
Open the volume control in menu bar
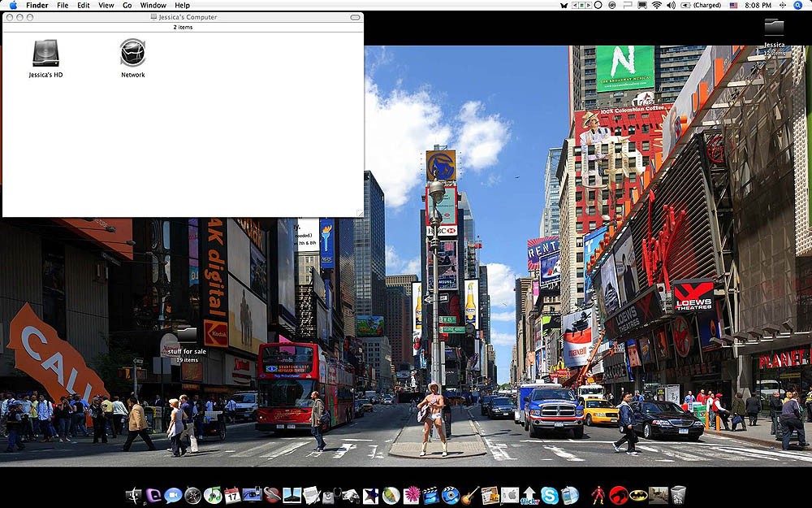point(672,5)
